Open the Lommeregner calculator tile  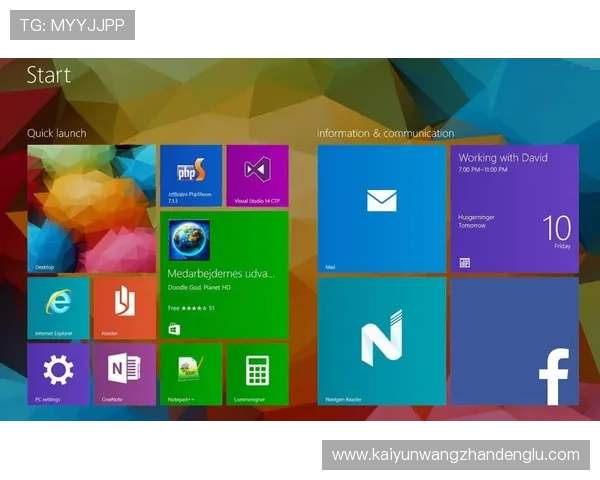pyautogui.click(x=257, y=373)
